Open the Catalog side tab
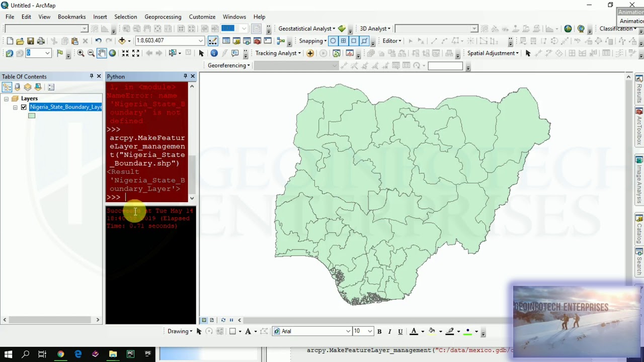 click(x=639, y=230)
